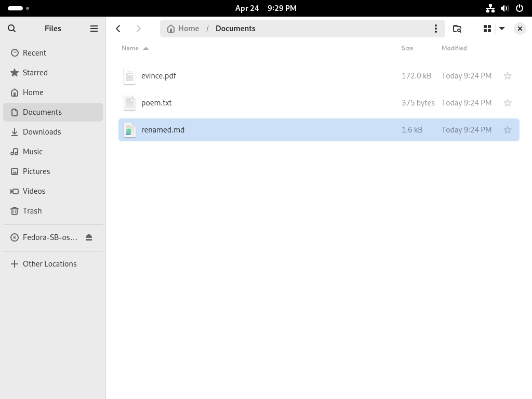
Task: Click the 172.0 kB size value
Action: [416, 76]
